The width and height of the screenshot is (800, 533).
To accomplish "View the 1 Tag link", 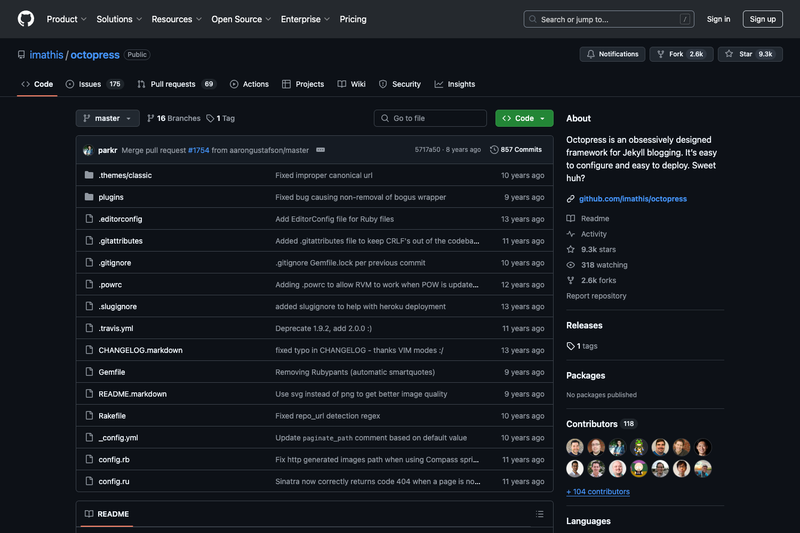I will (220, 118).
